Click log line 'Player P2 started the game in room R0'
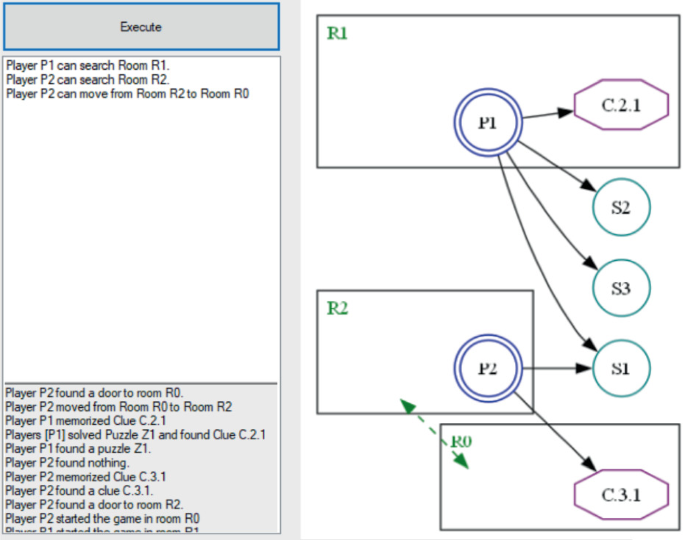The height and width of the screenshot is (540, 685). 102,519
